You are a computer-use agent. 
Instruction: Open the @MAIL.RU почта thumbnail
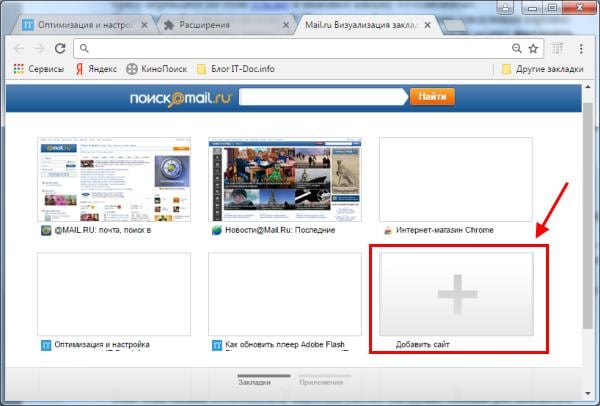pyautogui.click(x=114, y=179)
